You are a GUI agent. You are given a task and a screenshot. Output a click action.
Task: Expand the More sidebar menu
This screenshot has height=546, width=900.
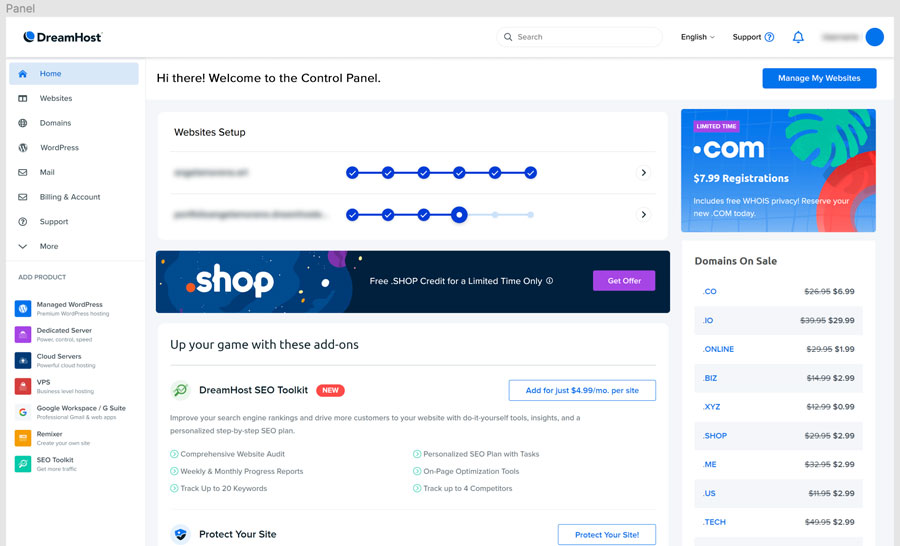pyautogui.click(x=48, y=246)
